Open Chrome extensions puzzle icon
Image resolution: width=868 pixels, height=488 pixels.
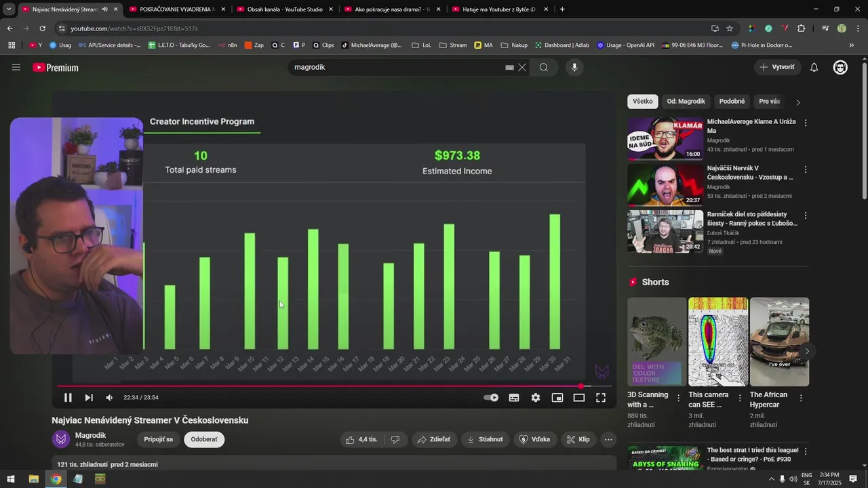(801, 28)
